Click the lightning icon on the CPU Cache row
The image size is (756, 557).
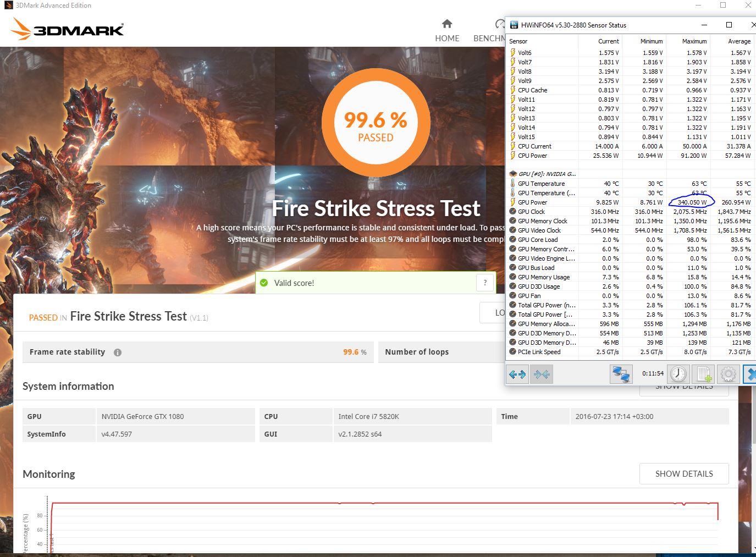pyautogui.click(x=513, y=90)
